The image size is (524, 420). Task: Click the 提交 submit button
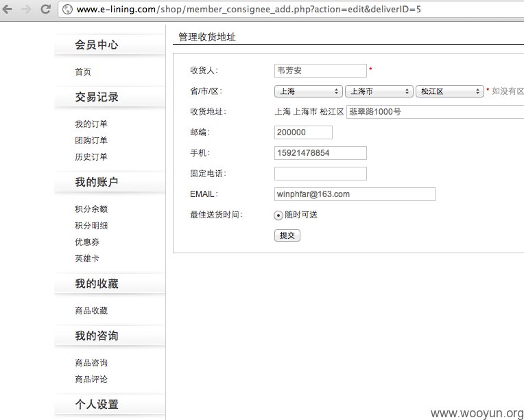(287, 235)
